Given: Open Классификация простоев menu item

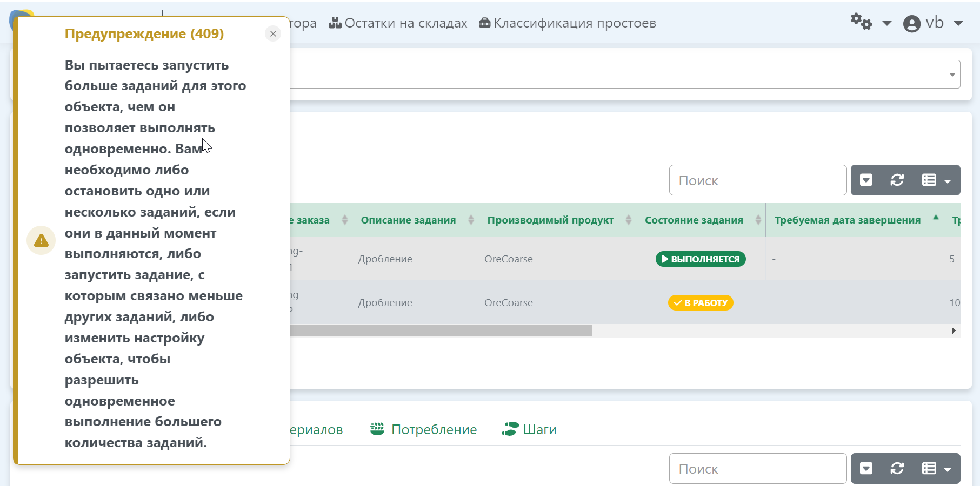Looking at the screenshot, I should [568, 23].
